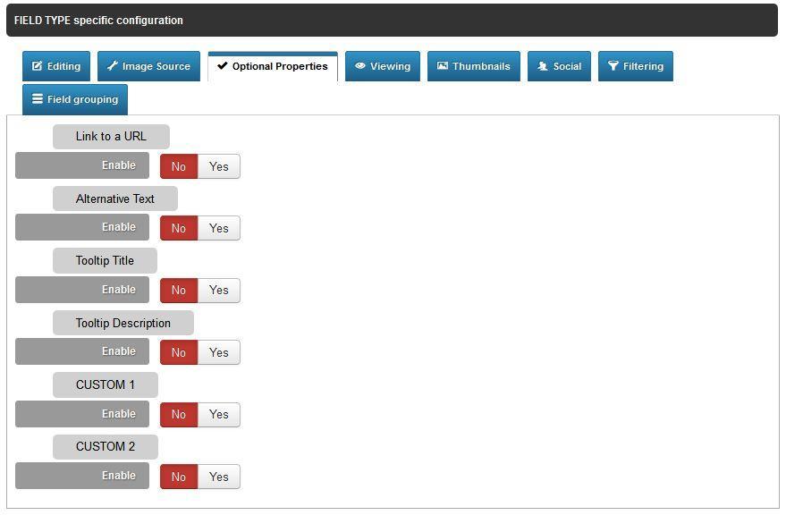Click the eye icon on Viewing tab
The height and width of the screenshot is (532, 803).
[x=360, y=65]
